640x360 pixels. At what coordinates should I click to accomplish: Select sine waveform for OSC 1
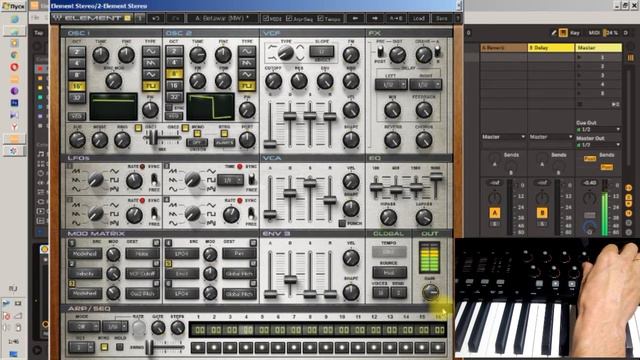151,51
